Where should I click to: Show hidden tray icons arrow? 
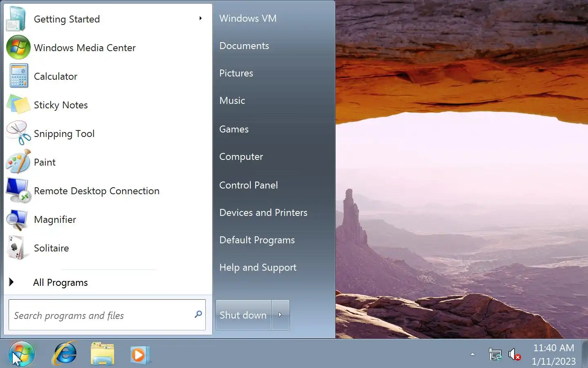(x=472, y=355)
